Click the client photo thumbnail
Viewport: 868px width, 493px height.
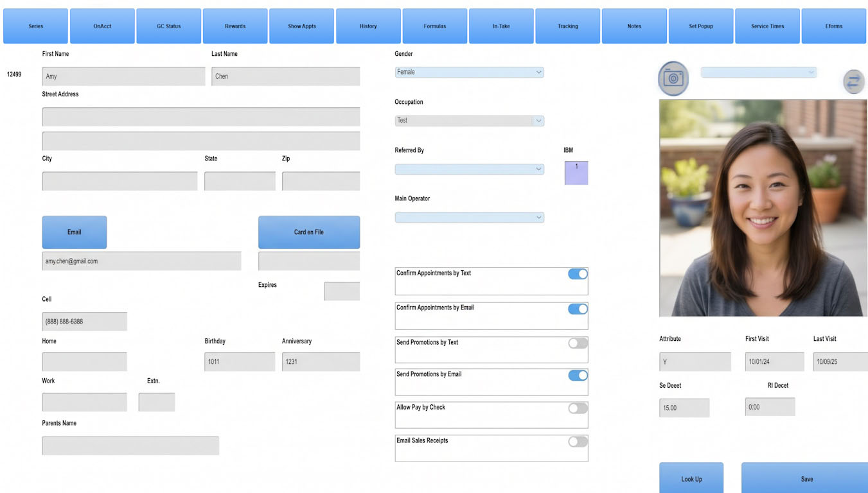(763, 208)
